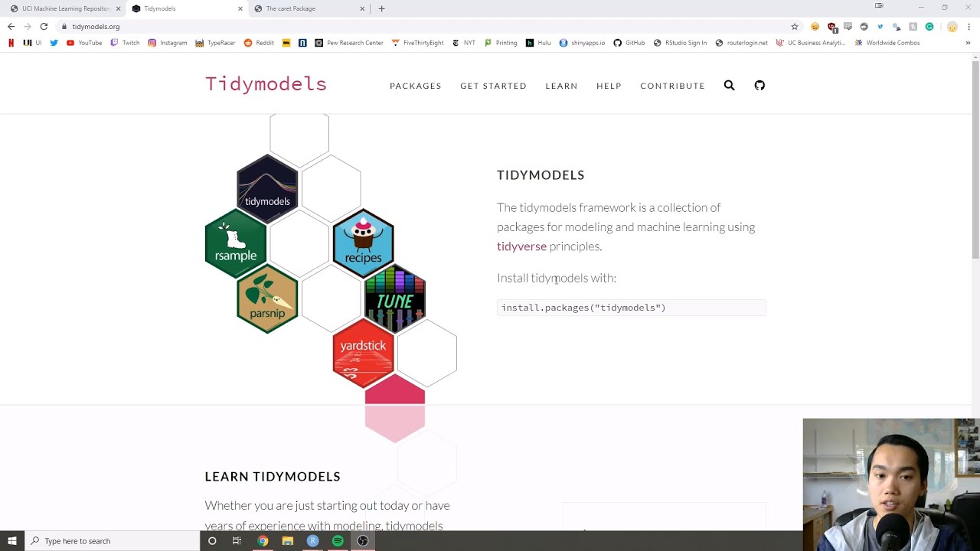
Task: Open the Twitch bookmark
Action: [126, 43]
